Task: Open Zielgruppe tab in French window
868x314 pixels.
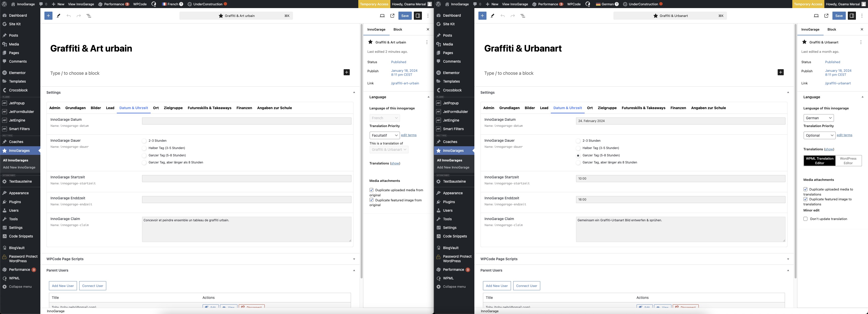Action: [173, 108]
